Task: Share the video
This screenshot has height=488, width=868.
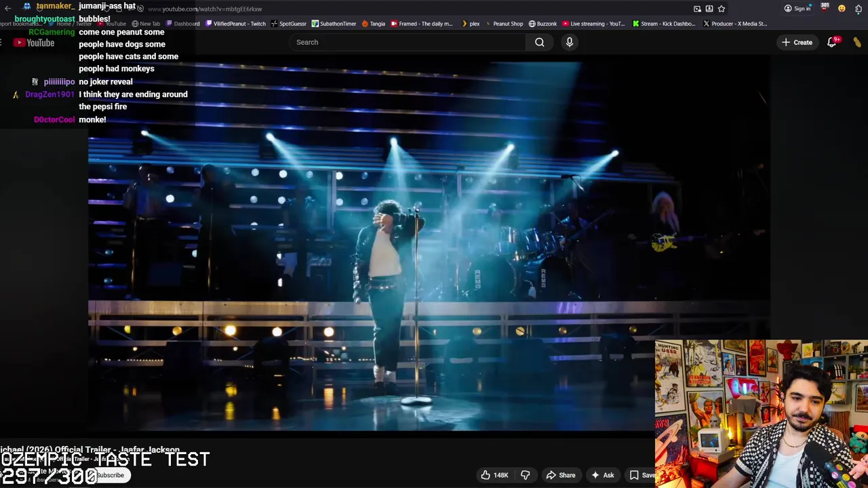Action: (x=561, y=475)
